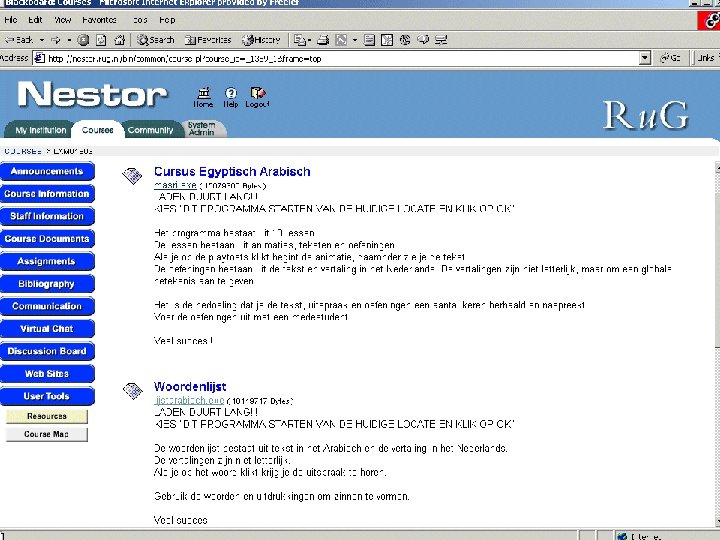Click the Resources button

(x=46, y=416)
